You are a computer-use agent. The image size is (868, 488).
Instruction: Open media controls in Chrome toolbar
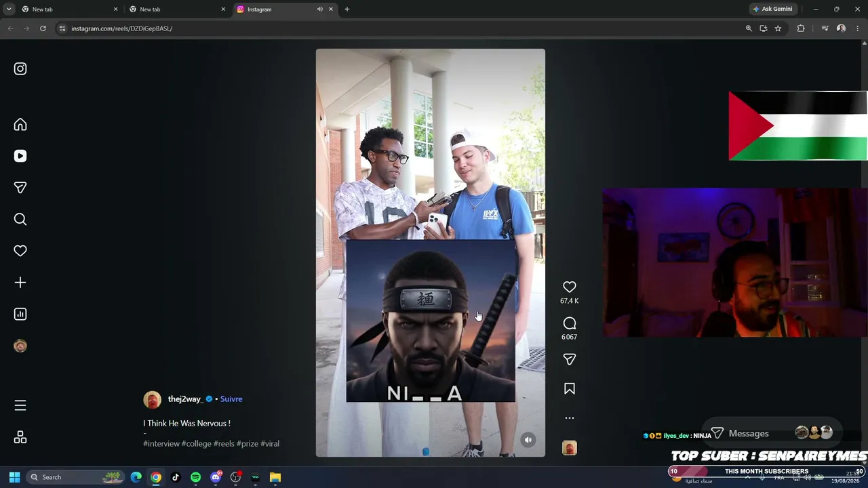[x=825, y=28]
